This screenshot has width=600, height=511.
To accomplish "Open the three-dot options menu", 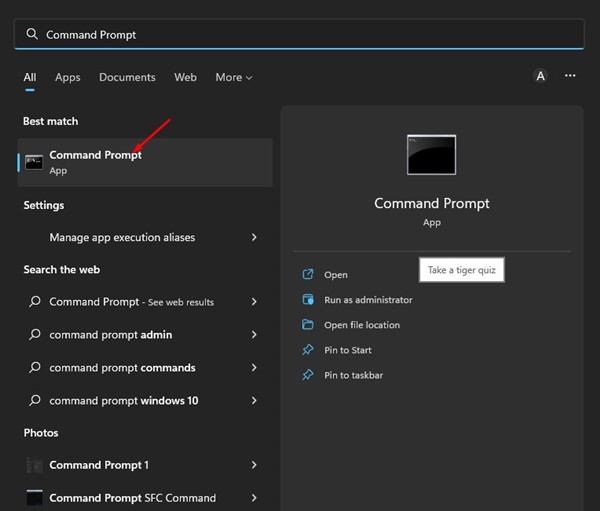I will (x=570, y=76).
